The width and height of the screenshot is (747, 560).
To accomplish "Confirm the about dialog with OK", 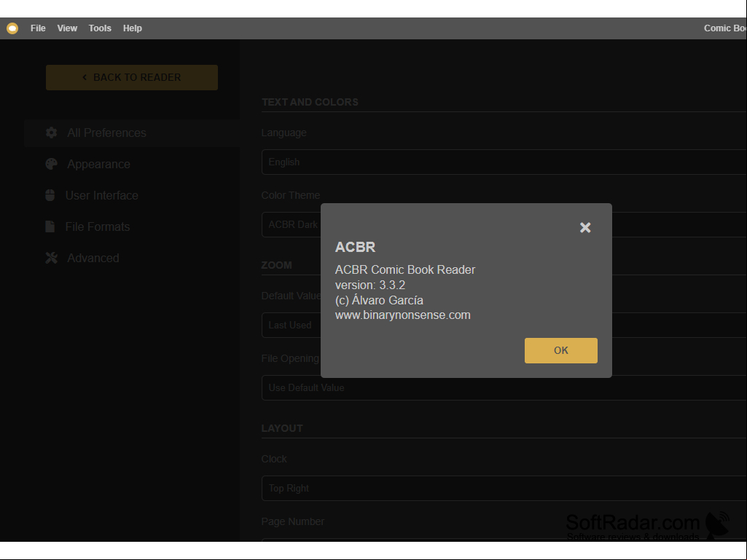I will click(560, 350).
